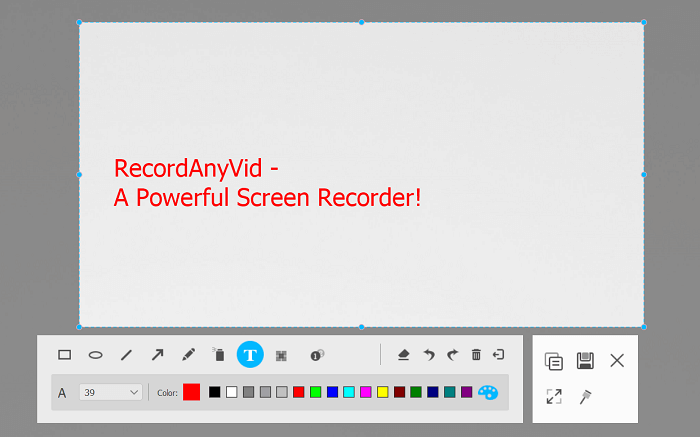Pick the teal color swatch

[x=450, y=392]
